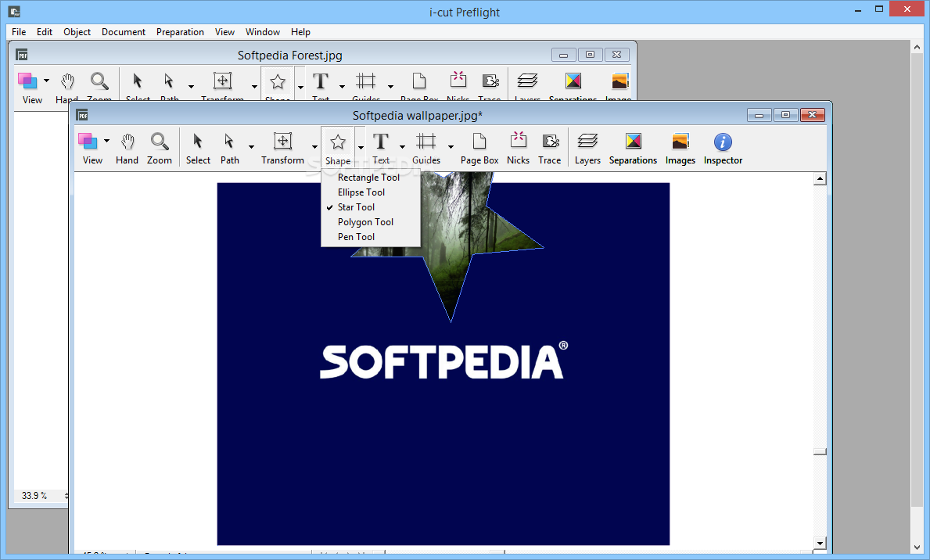This screenshot has height=560, width=930.
Task: Click Shape star icon in Forest window
Action: click(x=278, y=81)
